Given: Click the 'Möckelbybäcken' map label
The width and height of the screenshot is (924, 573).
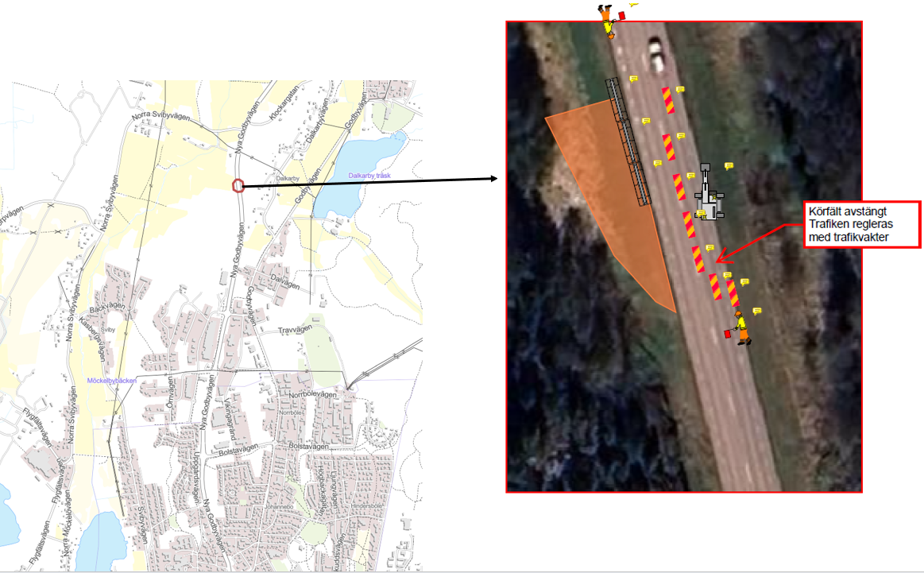Looking at the screenshot, I should coord(111,381).
